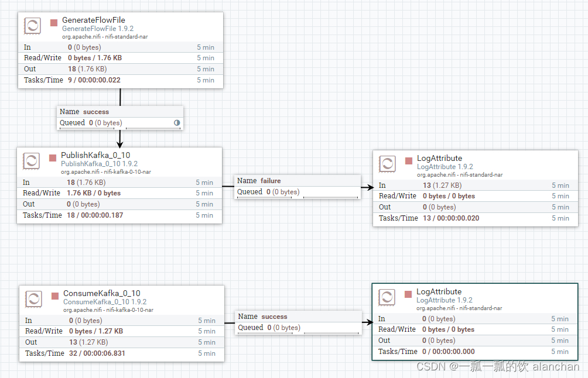Click PublishKafka_0_10 Read/Write '1.76 KB / 0 bytes'
This screenshot has width=588, height=378.
click(x=94, y=193)
